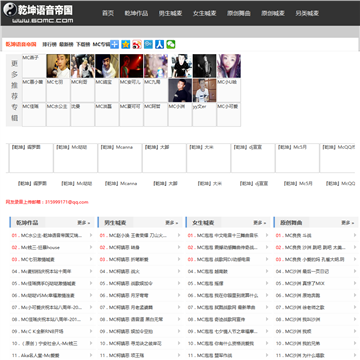Open song 03 MC七羽 in 乾坤作品
Image resolution: width=360 pixels, height=360 pixels.
point(38,259)
